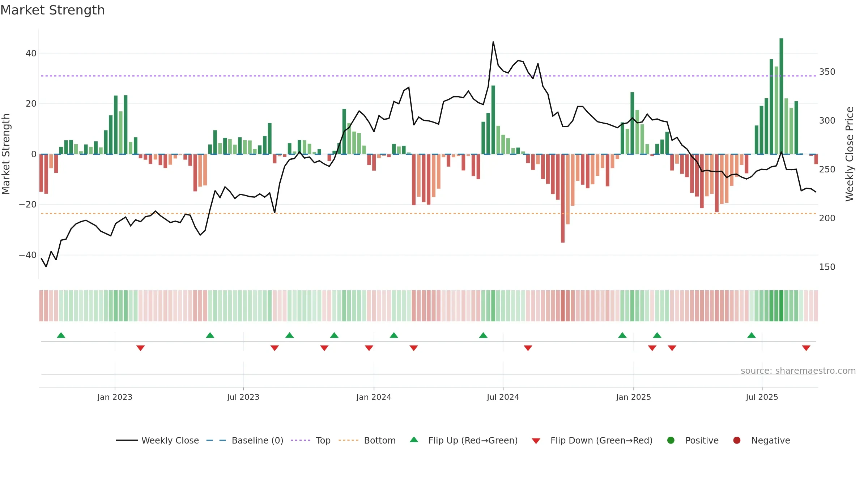This screenshot has width=868, height=488.
Task: Click the green Flip Up triangle icon in legend
Action: (414, 440)
